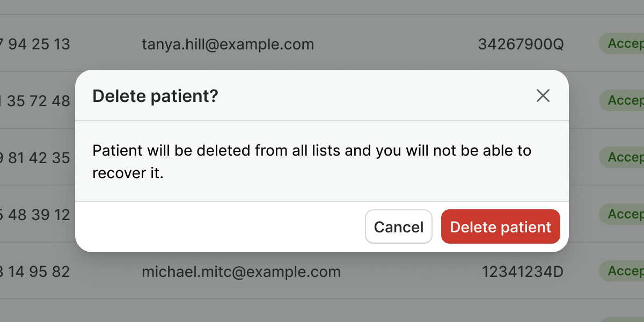This screenshot has height=322, width=644.
Task: Click the ID number 34267900Q
Action: [x=521, y=44]
